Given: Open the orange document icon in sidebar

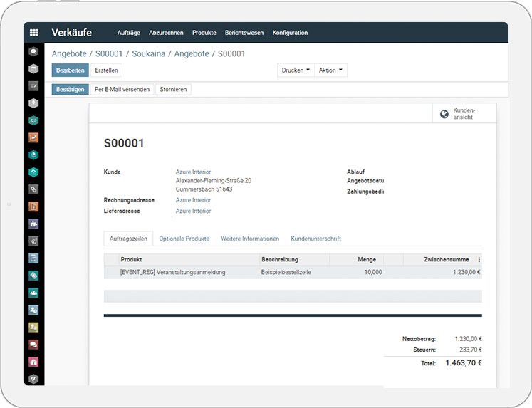Looking at the screenshot, I should coord(33,206).
